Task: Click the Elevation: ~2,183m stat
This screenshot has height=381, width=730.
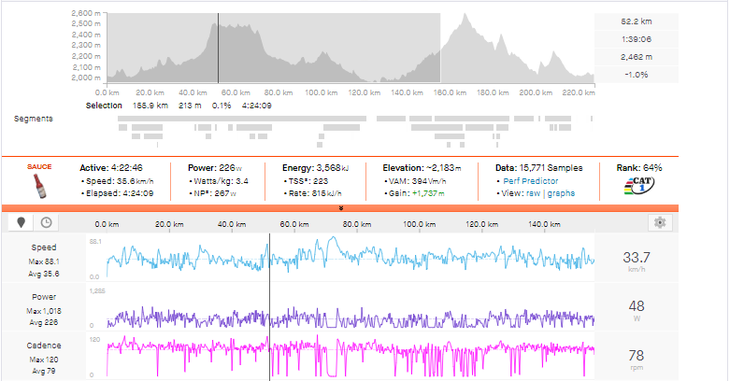Action: coord(422,168)
